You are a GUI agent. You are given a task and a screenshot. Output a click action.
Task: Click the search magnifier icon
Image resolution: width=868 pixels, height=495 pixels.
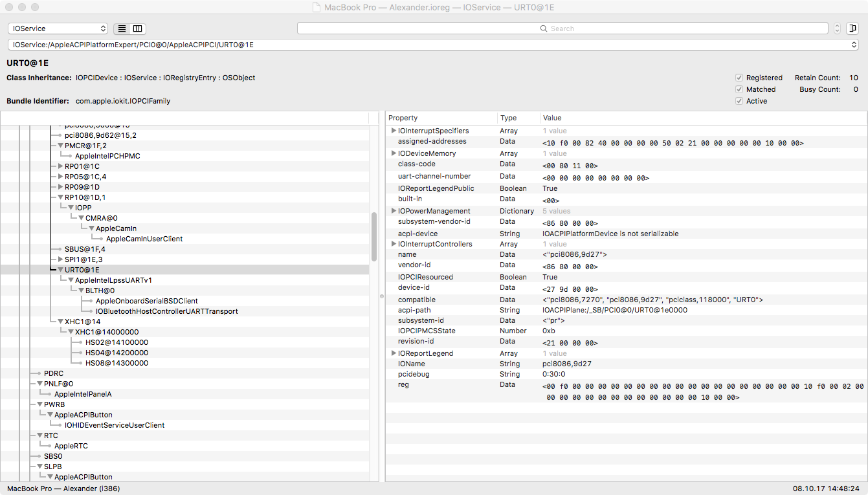click(x=544, y=28)
